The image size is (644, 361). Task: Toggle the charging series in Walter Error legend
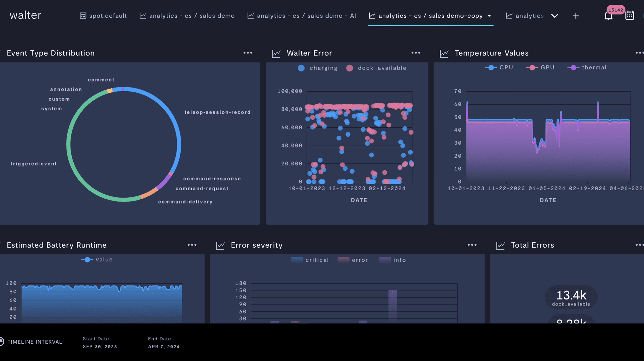pyautogui.click(x=317, y=68)
